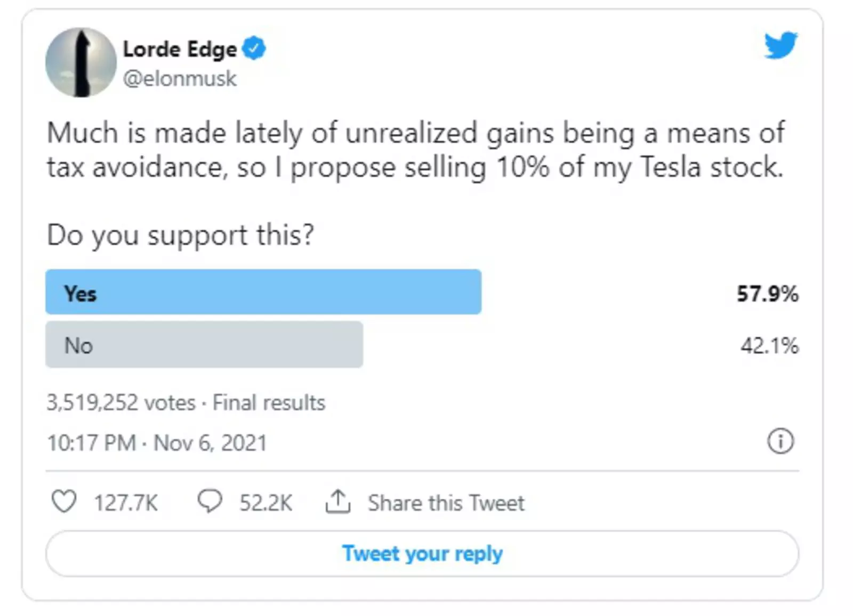Like the tweet with the heart icon
Screen dimensions: 853x616
coord(64,502)
